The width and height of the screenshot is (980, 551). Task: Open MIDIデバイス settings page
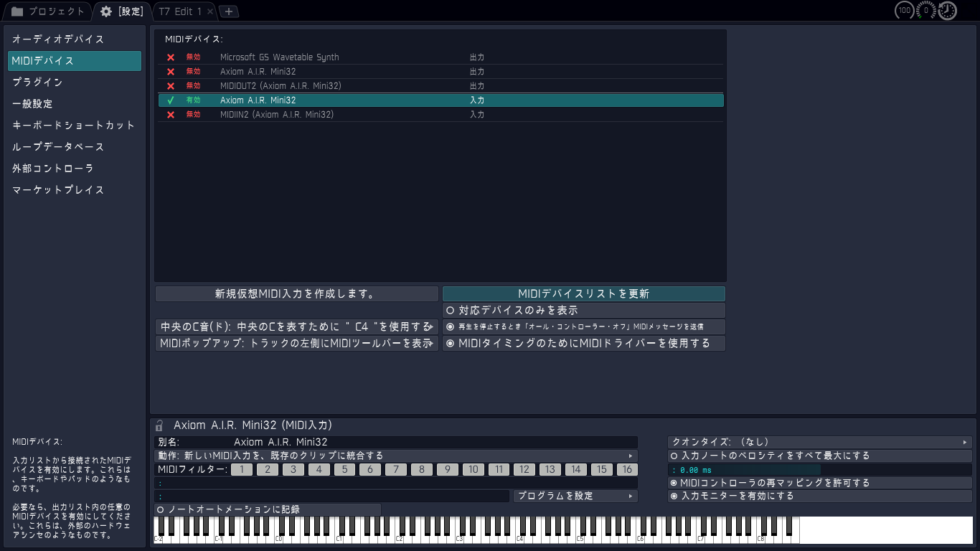click(x=75, y=61)
